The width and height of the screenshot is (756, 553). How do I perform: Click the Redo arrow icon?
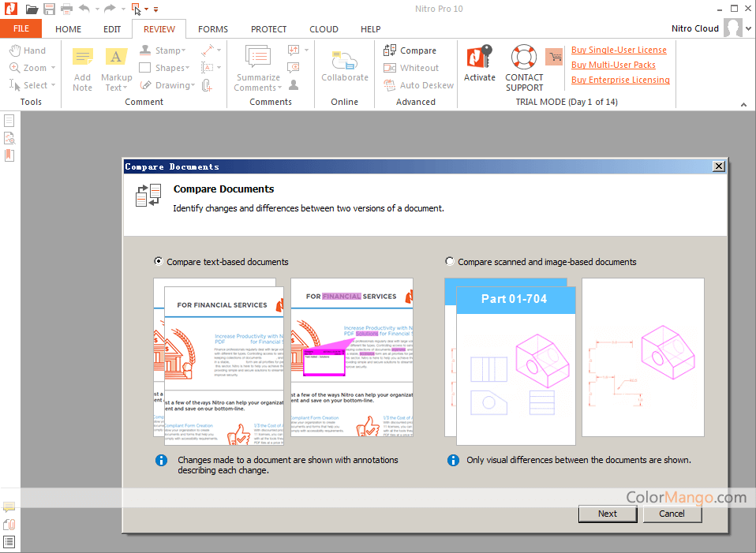pos(110,8)
